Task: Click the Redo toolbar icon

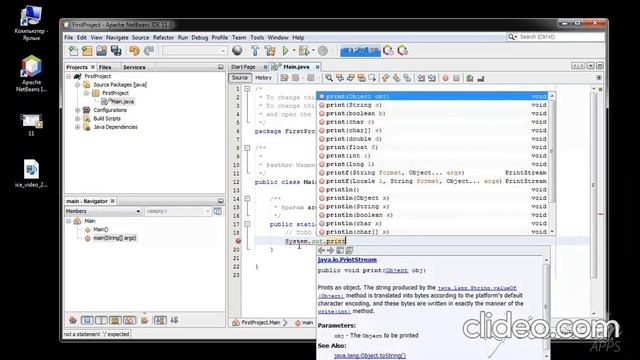Action: click(x=149, y=51)
